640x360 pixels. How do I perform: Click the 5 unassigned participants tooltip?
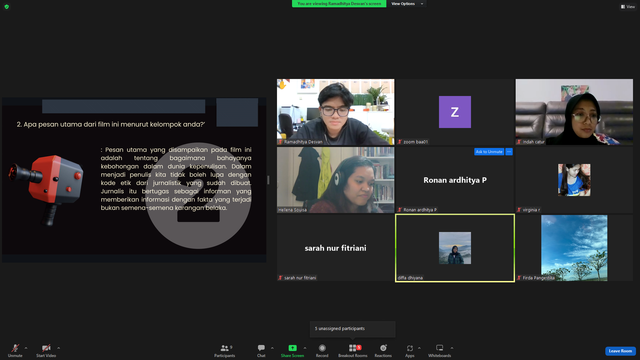coord(353,329)
